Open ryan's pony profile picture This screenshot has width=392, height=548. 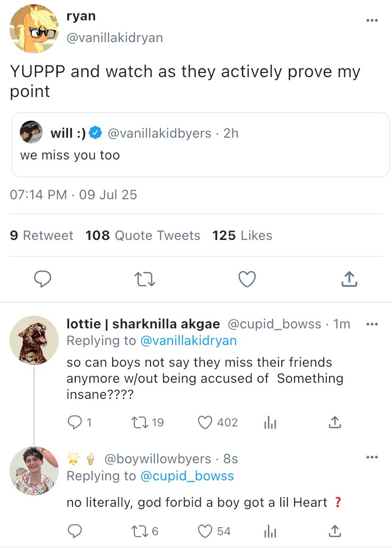click(34, 29)
